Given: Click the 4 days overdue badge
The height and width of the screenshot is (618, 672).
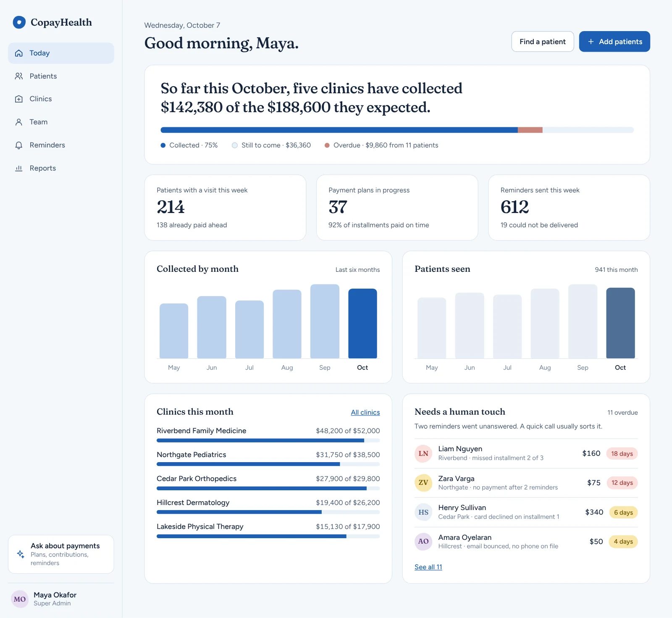Looking at the screenshot, I should [623, 542].
